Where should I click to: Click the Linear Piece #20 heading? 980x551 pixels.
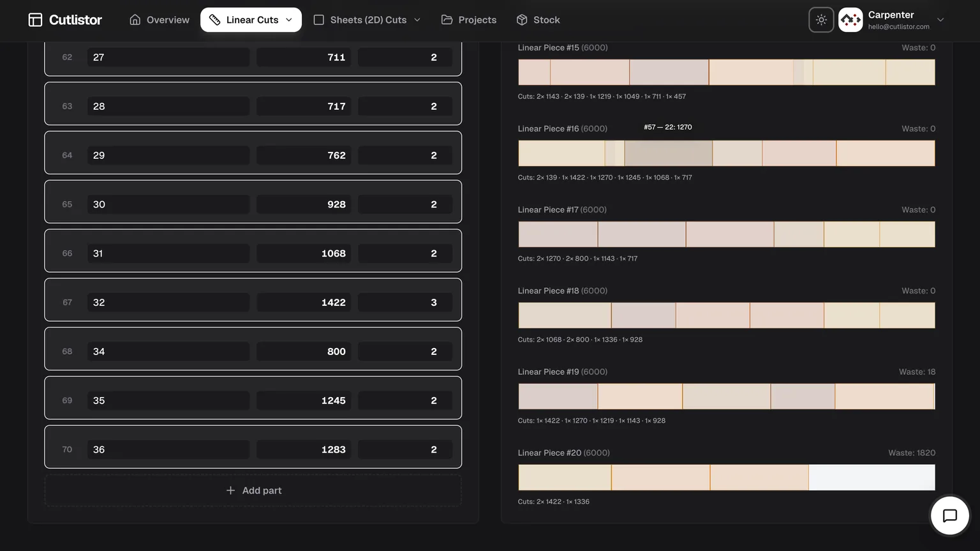click(x=563, y=453)
